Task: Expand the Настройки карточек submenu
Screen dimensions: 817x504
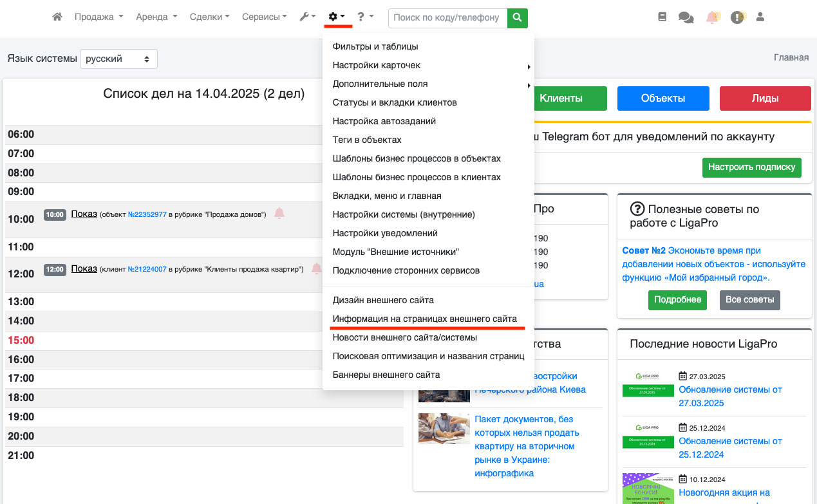Action: click(x=428, y=65)
